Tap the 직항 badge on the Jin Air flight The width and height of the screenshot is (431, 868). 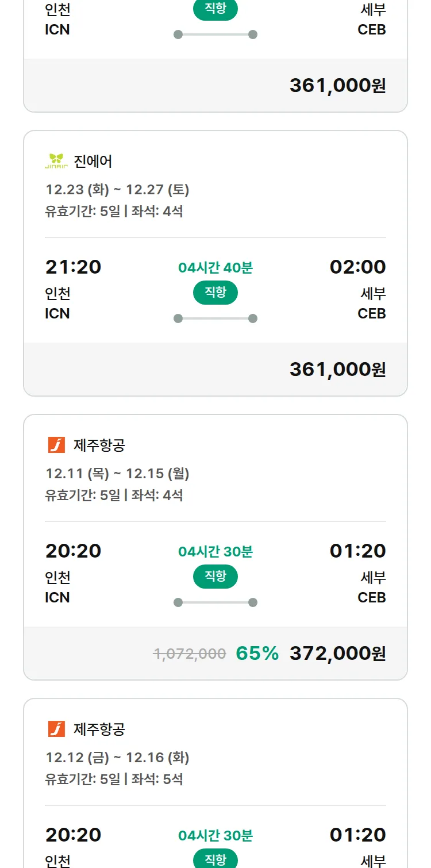[x=215, y=293]
